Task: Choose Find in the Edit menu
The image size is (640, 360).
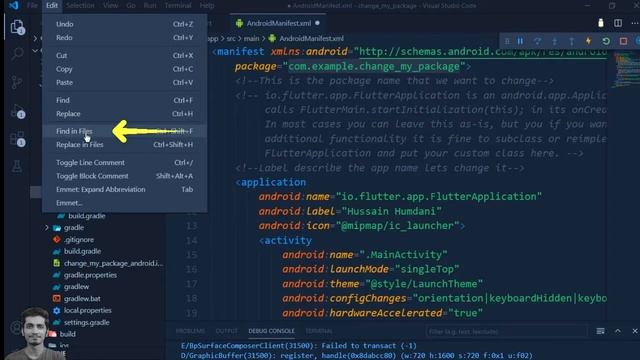Action: point(124,100)
